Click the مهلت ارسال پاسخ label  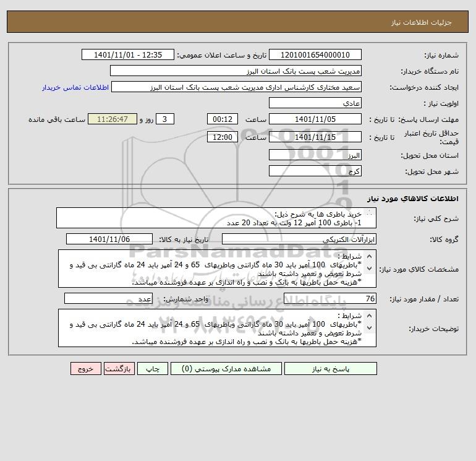tap(428, 119)
